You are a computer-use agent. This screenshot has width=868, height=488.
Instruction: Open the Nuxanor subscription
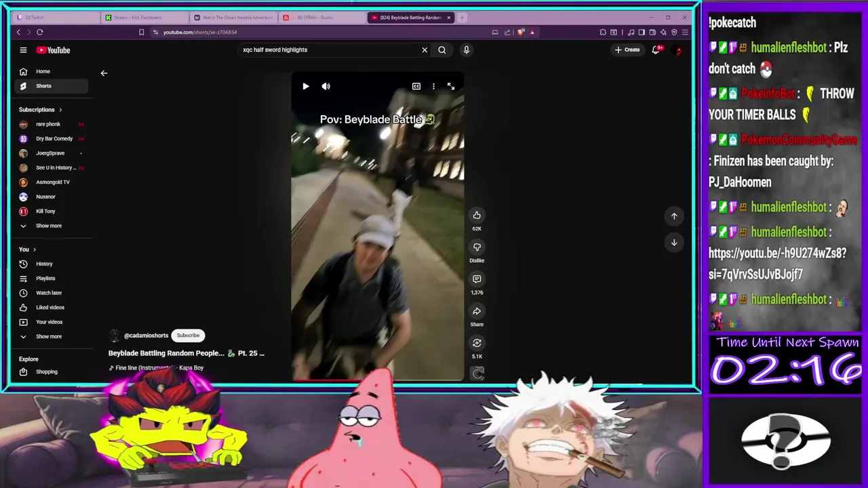point(52,197)
